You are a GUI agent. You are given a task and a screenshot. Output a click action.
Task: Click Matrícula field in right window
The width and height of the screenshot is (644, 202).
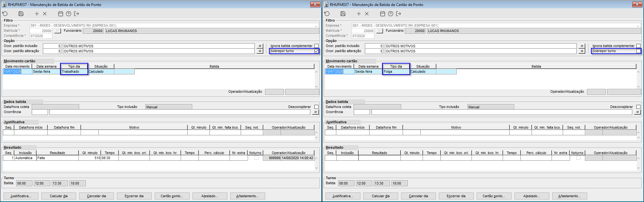pyautogui.click(x=363, y=31)
